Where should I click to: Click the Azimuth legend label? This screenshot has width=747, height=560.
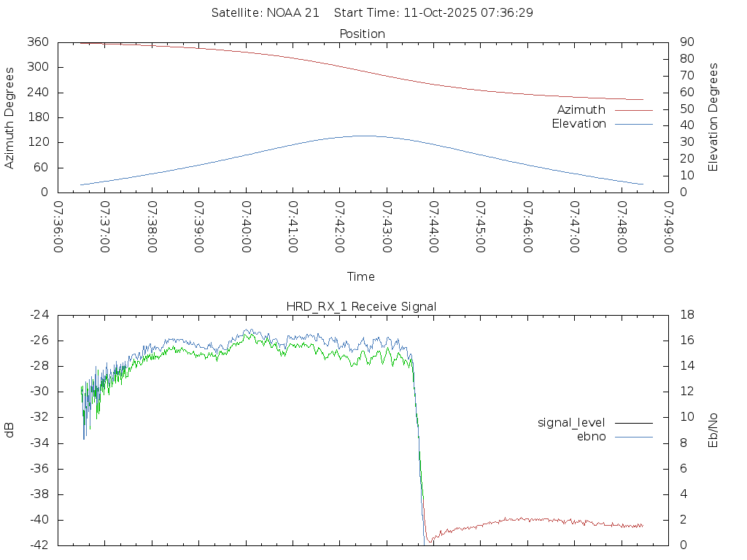tap(581, 110)
